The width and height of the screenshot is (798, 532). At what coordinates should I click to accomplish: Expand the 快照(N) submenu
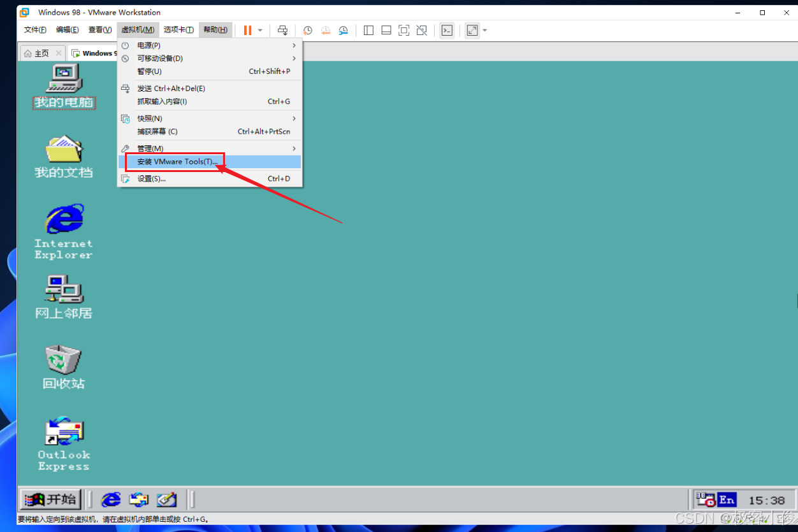pos(209,119)
